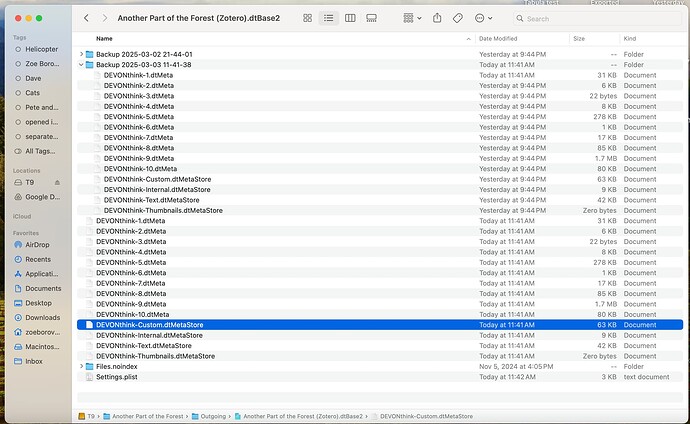This screenshot has width=690, height=424.
Task: Show All Tags in the sidebar
Action: 41,151
